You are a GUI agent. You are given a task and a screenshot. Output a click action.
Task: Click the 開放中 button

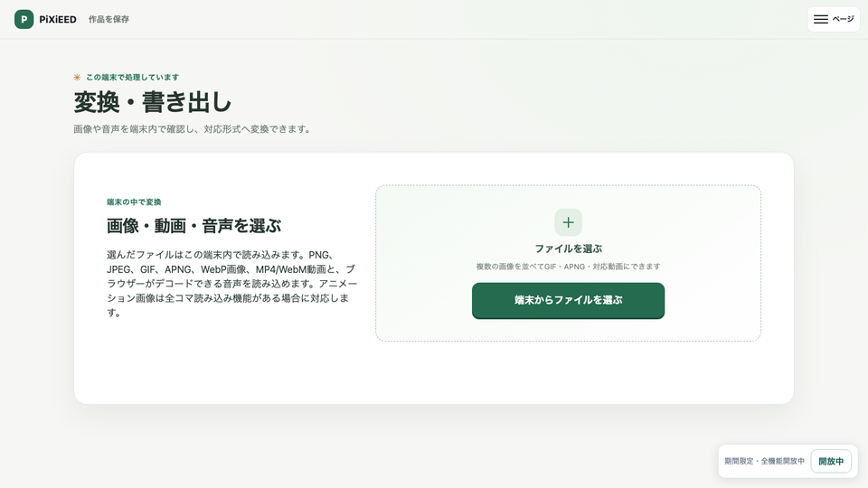pos(831,461)
